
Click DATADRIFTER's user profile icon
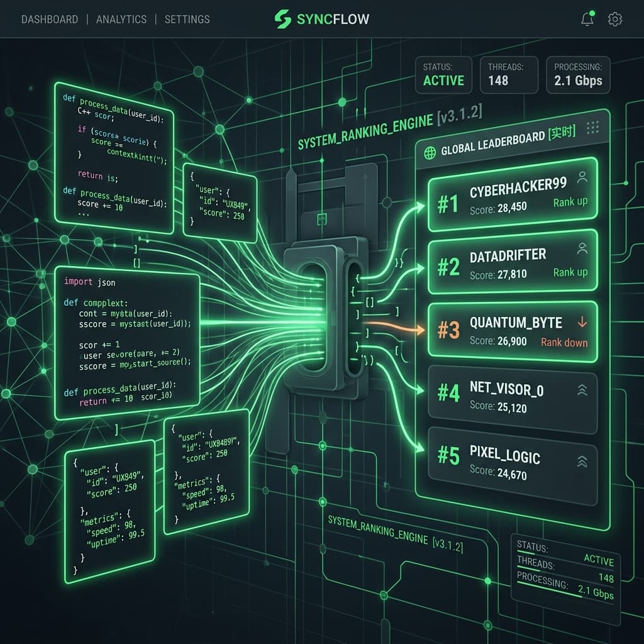[582, 248]
